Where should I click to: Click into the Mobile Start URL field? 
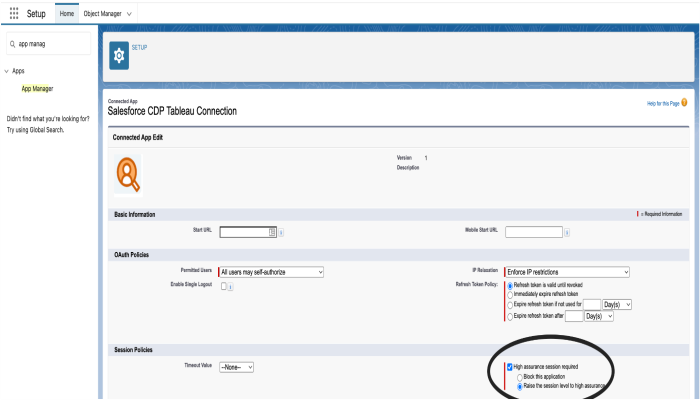(x=534, y=232)
